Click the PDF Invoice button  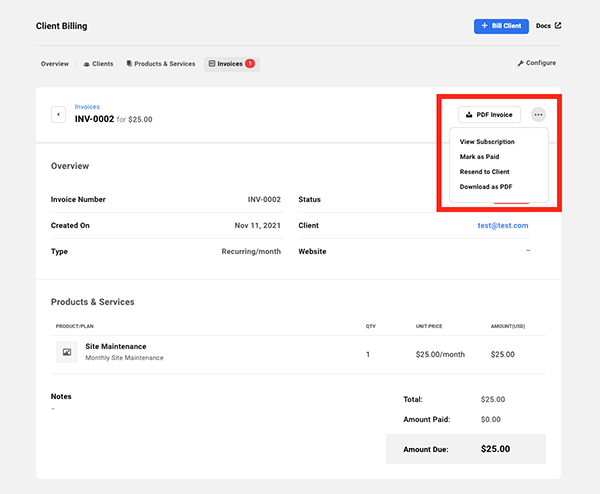pyautogui.click(x=489, y=115)
